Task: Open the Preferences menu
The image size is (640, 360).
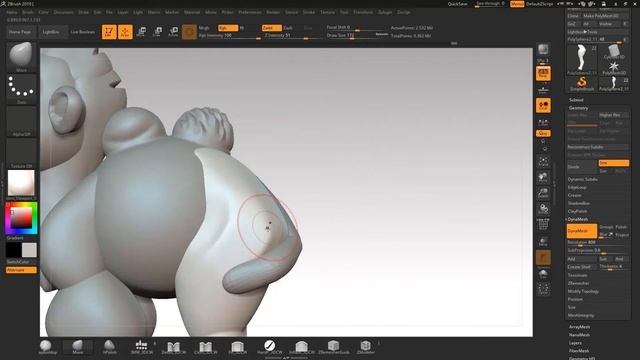Action: [249, 12]
